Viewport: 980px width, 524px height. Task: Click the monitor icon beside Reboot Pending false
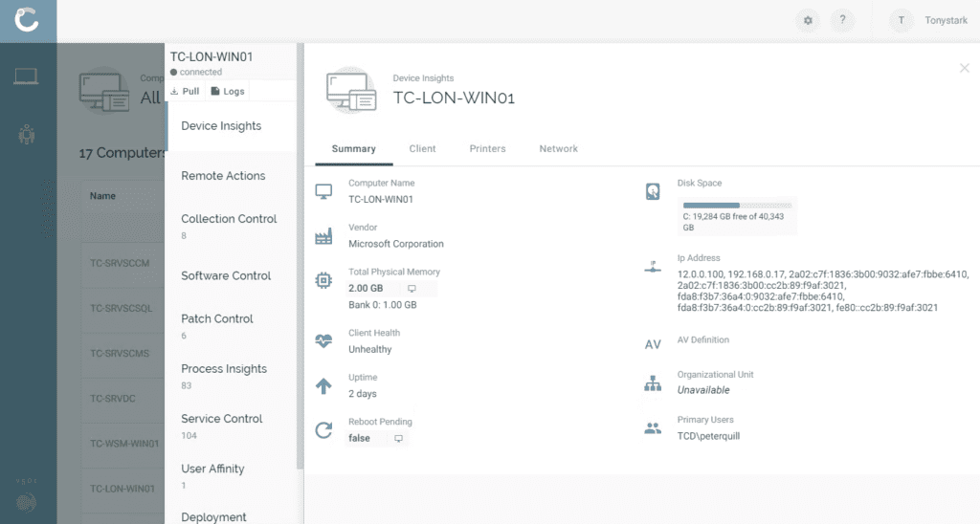(398, 439)
